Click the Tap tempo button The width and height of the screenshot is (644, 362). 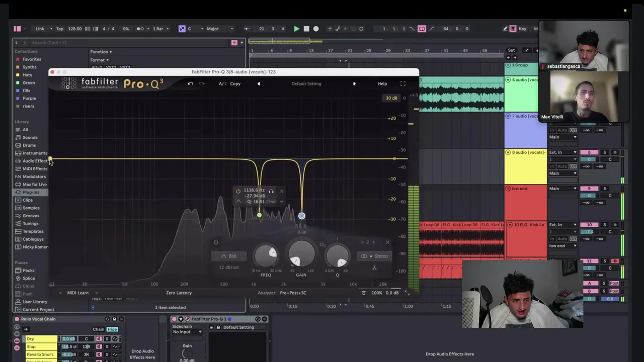59,29
